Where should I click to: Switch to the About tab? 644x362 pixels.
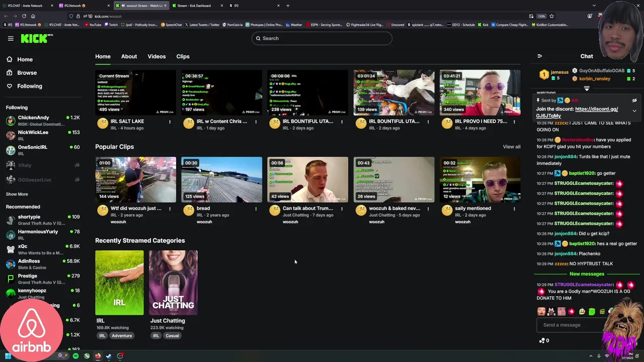point(129,56)
